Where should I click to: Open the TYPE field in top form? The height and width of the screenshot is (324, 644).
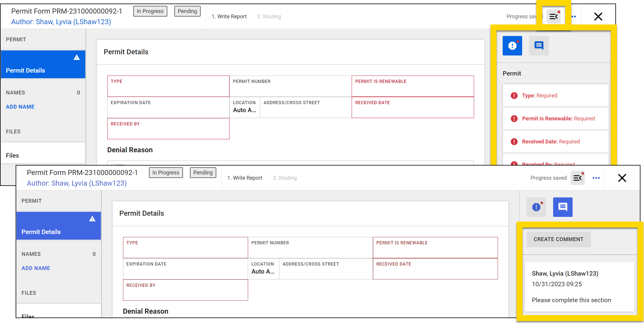pos(168,86)
